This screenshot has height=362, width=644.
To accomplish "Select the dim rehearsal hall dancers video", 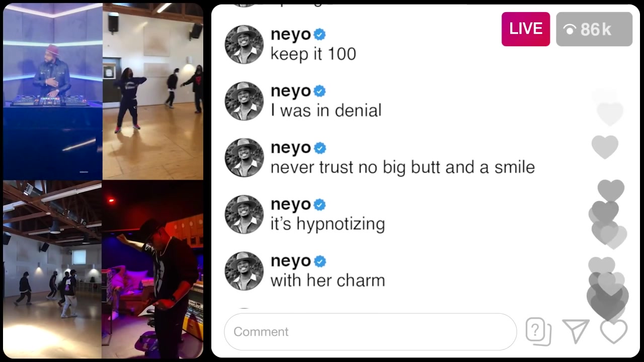I will click(x=52, y=269).
